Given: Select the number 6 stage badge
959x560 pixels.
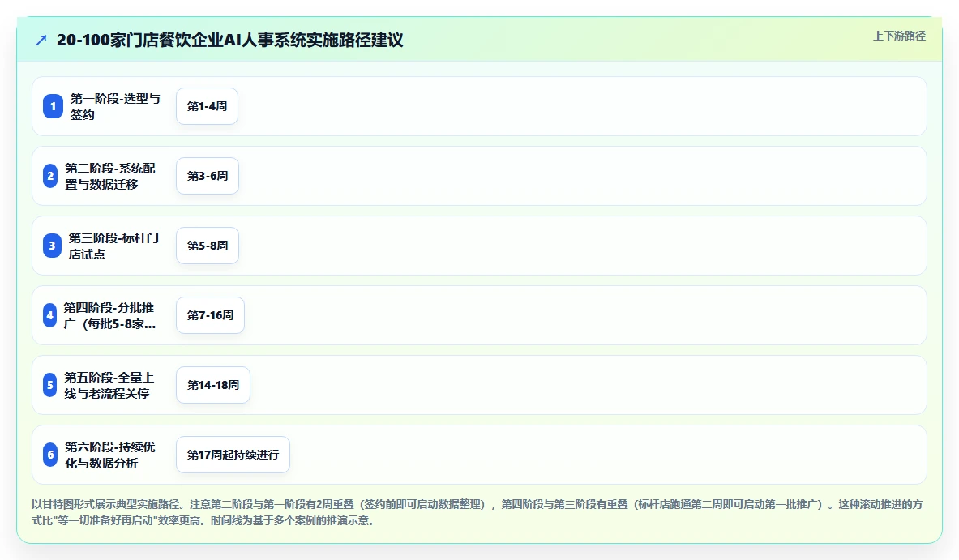Looking at the screenshot, I should click(50, 455).
